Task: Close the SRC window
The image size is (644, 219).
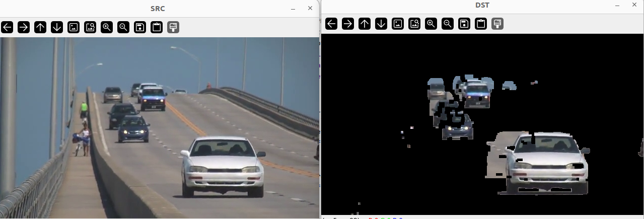Action: (x=310, y=8)
